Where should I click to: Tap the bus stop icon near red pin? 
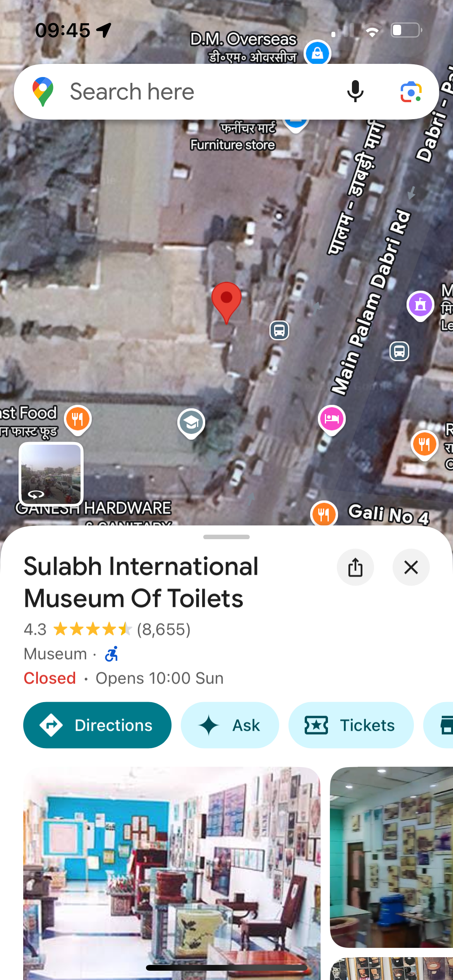point(279,330)
